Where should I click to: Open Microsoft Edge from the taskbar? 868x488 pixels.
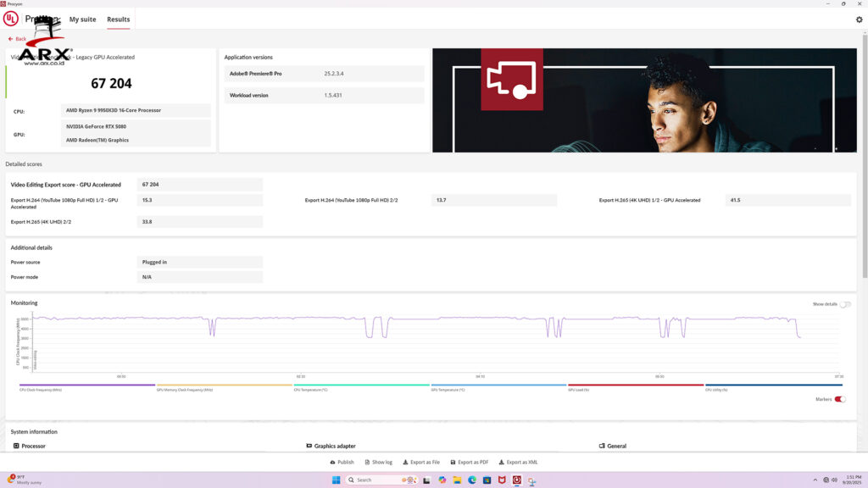[x=472, y=480]
